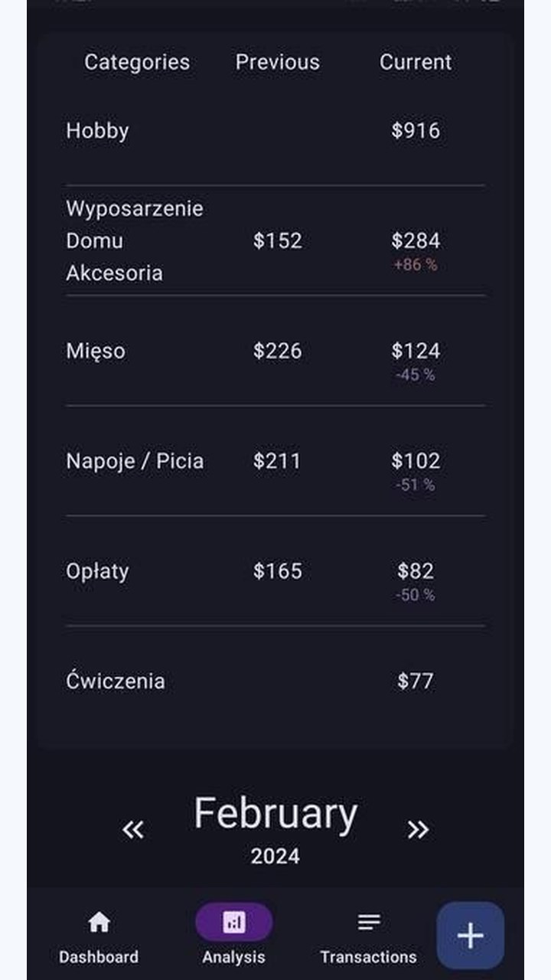The width and height of the screenshot is (551, 980).
Task: Tap the plus add-transaction button
Action: coord(470,936)
